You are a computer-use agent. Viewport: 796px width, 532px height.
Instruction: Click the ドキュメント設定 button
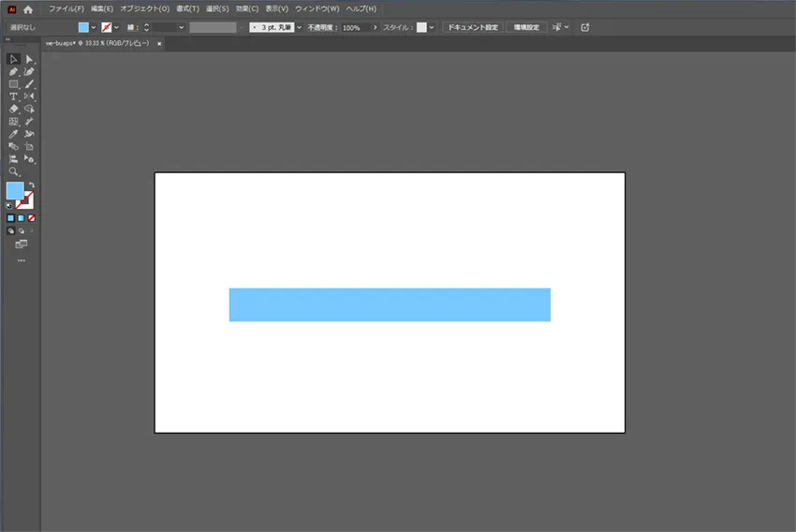472,27
